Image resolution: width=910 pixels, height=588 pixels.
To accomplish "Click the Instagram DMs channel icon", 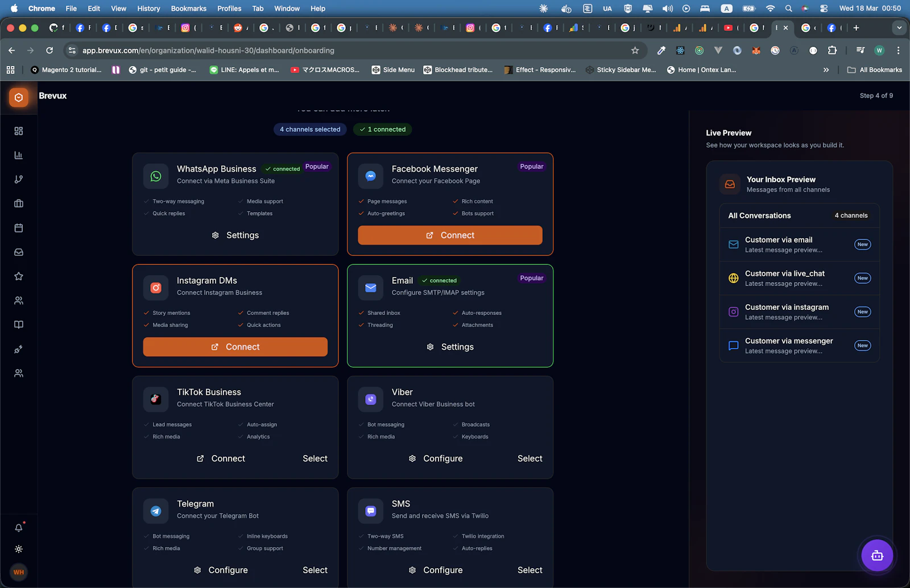I will pyautogui.click(x=155, y=288).
